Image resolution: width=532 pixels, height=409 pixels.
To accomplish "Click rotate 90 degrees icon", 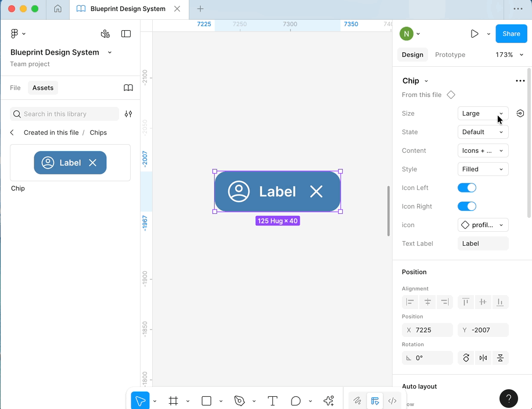I will coord(466,358).
